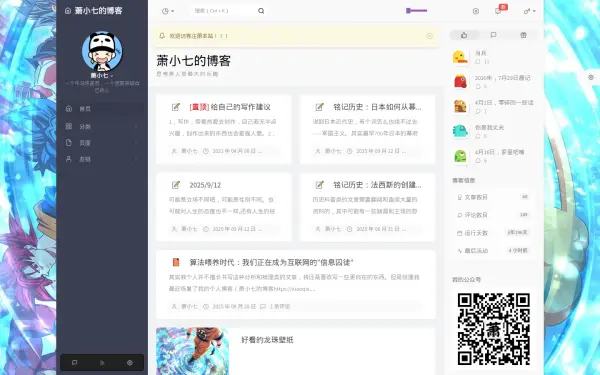Open the post titled 2025/9/12

[205, 185]
